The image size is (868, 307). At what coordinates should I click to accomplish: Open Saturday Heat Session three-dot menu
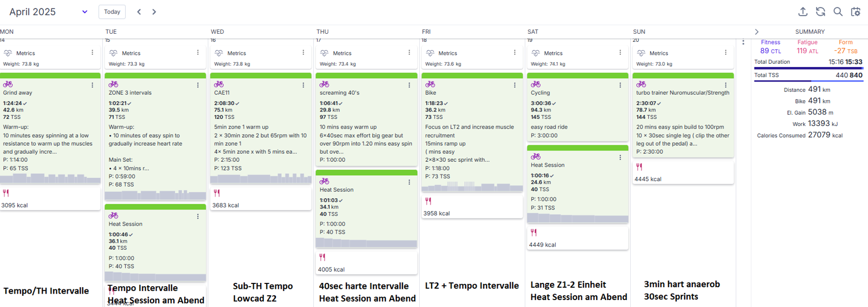tap(620, 158)
